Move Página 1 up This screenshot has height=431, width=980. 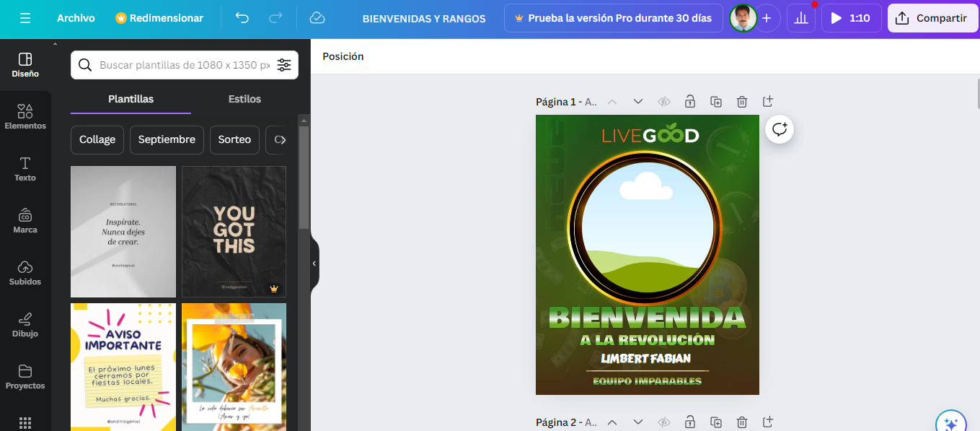(x=612, y=102)
